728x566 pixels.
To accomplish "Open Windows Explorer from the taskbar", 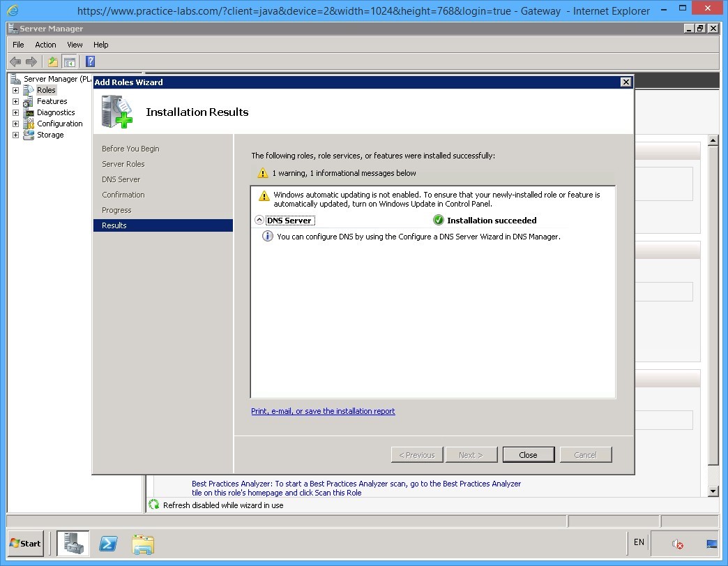I will tap(143, 544).
